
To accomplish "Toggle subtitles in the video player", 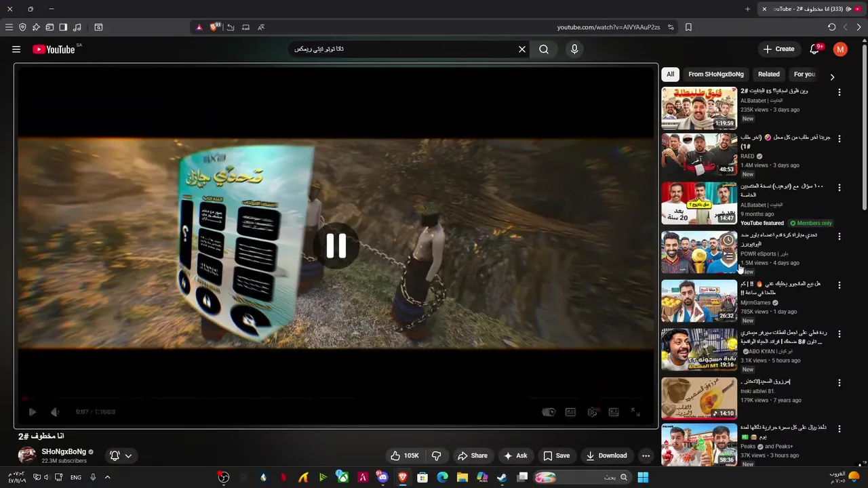I will click(x=571, y=411).
